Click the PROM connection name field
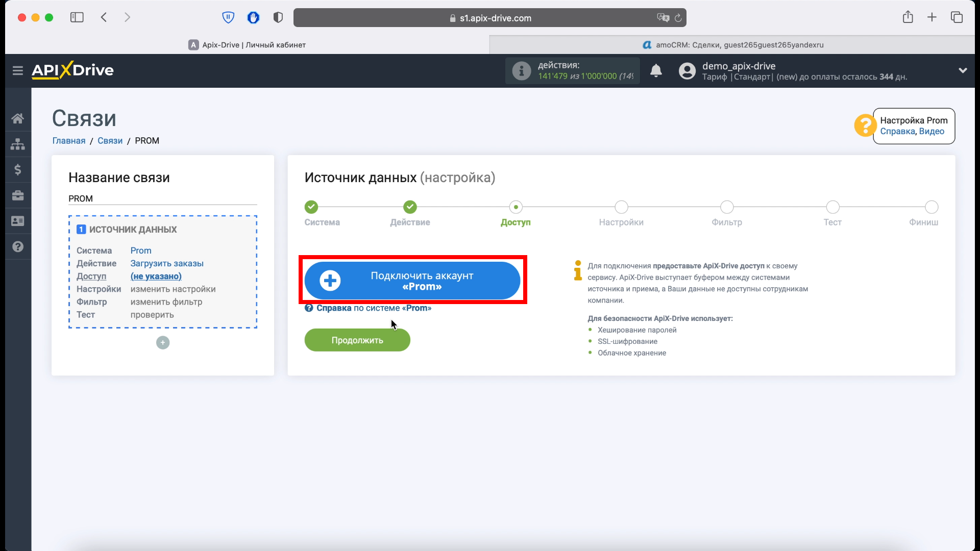This screenshot has height=551, width=980. [x=163, y=198]
